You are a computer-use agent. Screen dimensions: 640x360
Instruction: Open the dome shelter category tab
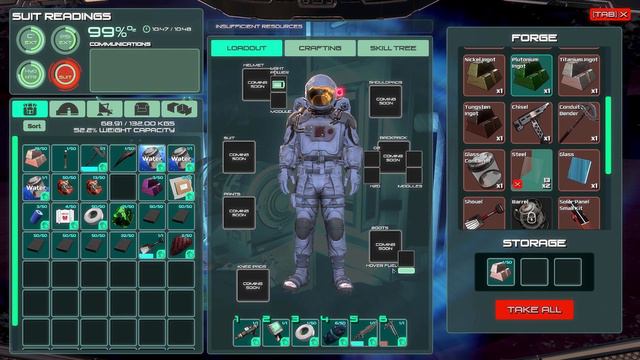coord(67,109)
